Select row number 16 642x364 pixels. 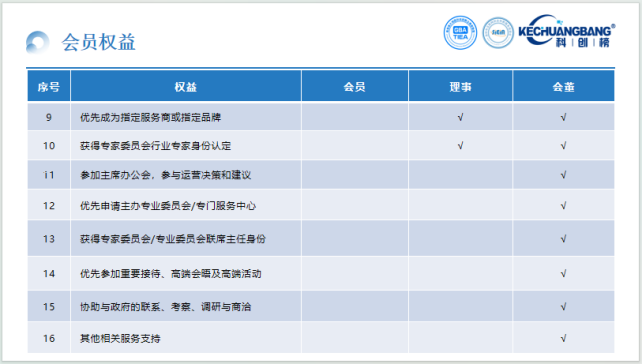49,339
